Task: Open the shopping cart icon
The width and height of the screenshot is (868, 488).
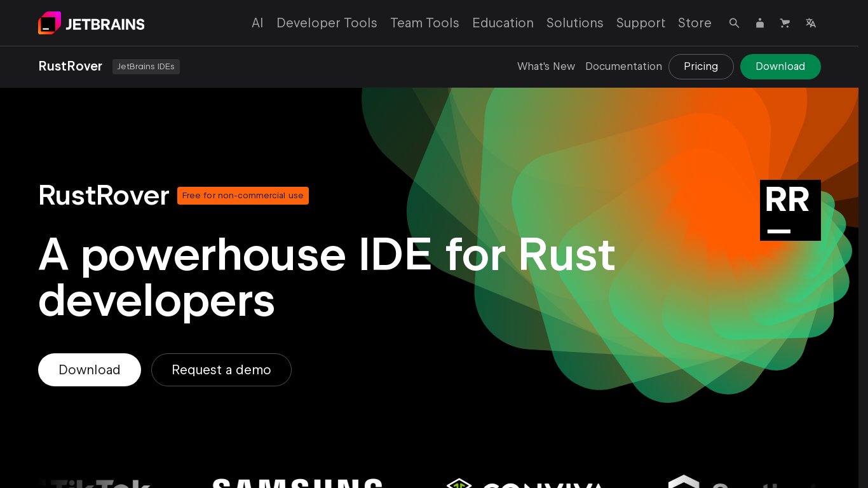Action: (x=785, y=23)
